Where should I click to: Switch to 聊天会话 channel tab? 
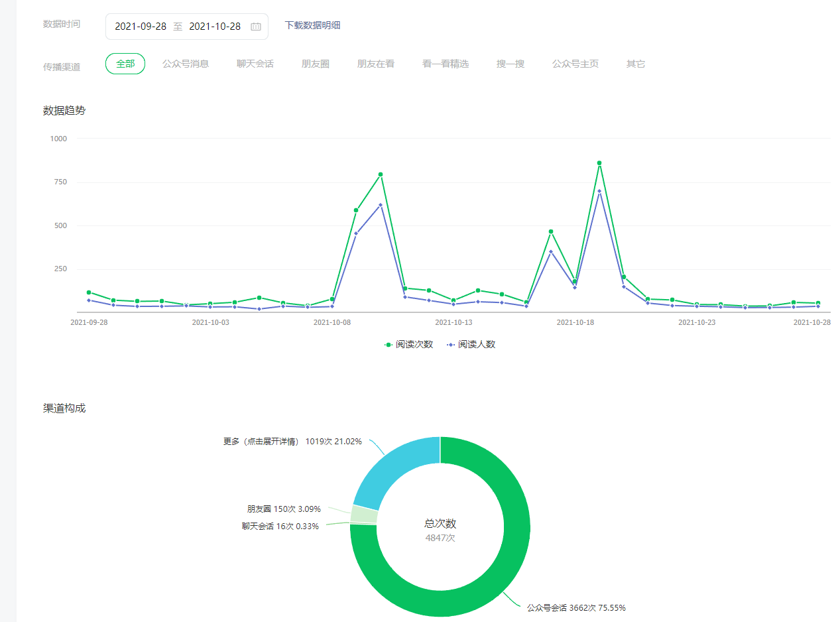[x=255, y=64]
